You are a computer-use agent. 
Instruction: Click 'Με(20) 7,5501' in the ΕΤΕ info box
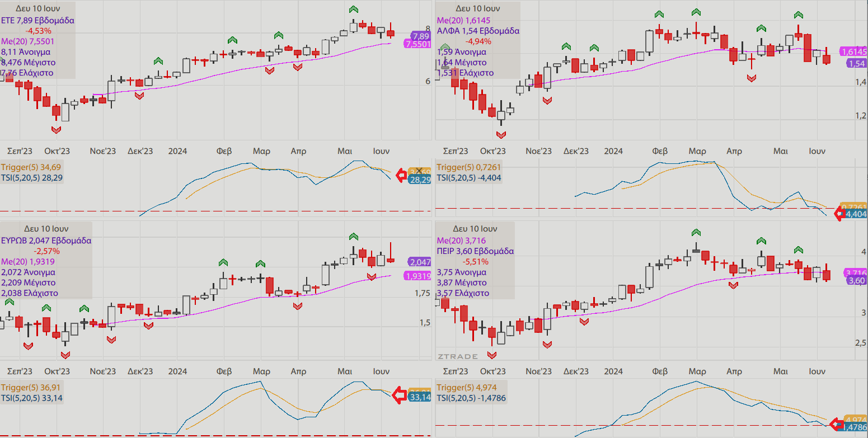28,41
